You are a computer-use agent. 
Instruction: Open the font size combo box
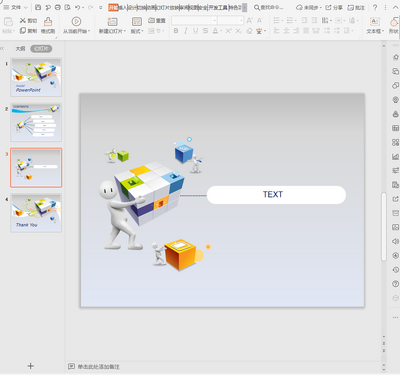(230, 21)
